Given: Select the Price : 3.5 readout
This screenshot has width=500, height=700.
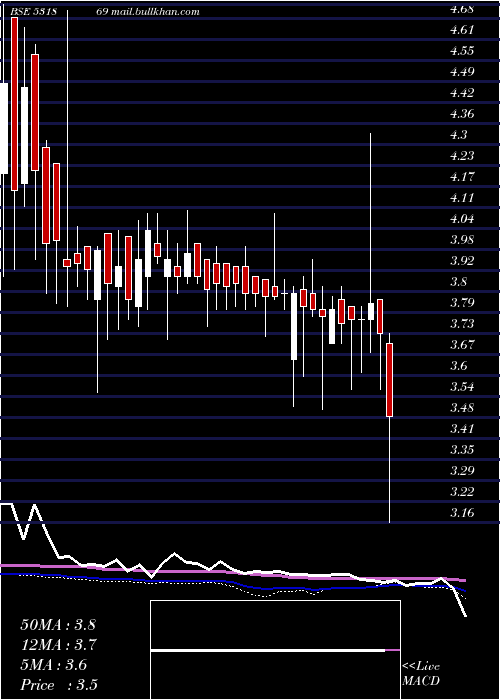Looking at the screenshot, I should (59, 685).
